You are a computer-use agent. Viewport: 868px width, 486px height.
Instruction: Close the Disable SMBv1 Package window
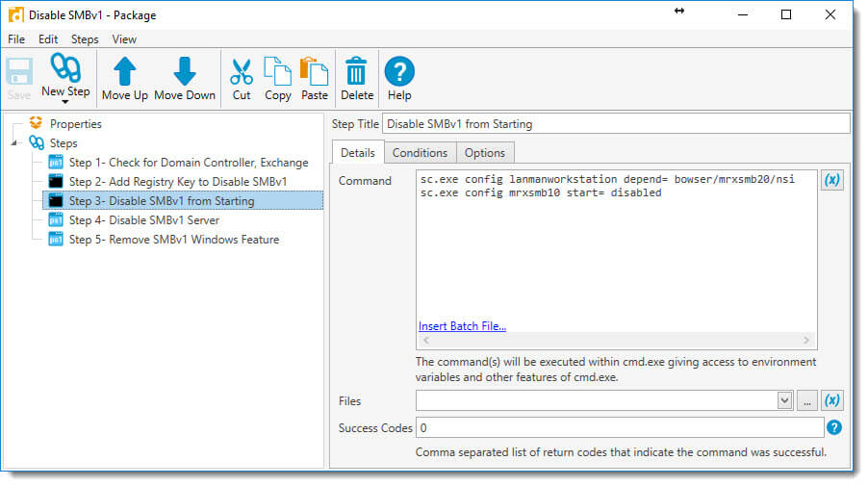click(830, 15)
